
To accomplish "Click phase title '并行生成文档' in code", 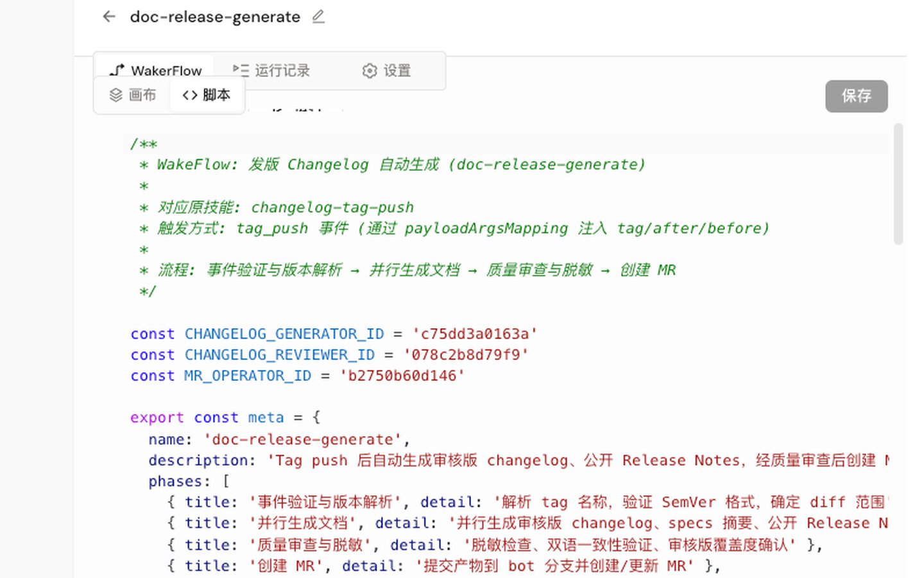I will (x=303, y=523).
